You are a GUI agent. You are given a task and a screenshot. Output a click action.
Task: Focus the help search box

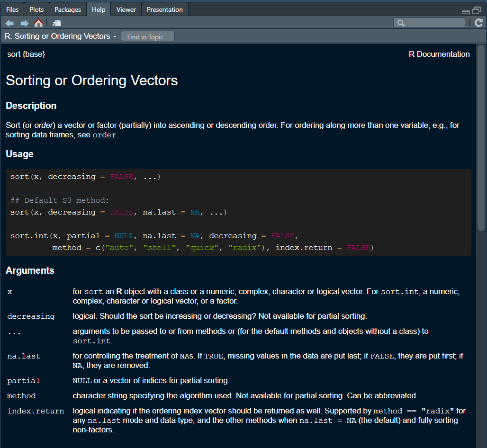[433, 23]
